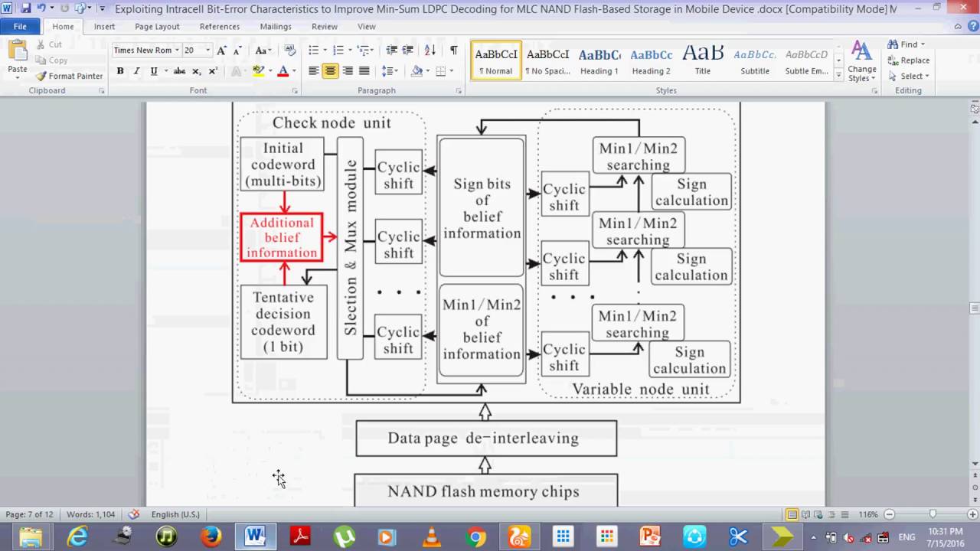Shrink the font size
This screenshot has height=551, width=980.
click(237, 51)
